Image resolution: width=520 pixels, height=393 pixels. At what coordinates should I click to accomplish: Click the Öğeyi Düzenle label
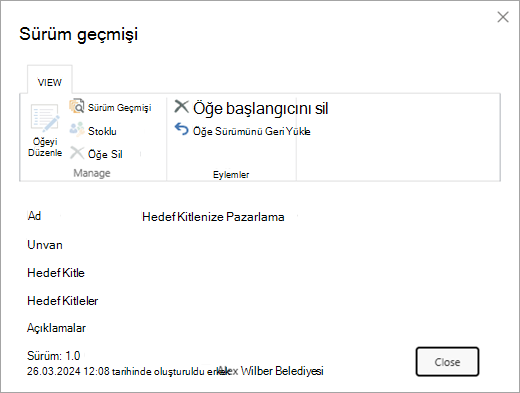click(x=45, y=147)
